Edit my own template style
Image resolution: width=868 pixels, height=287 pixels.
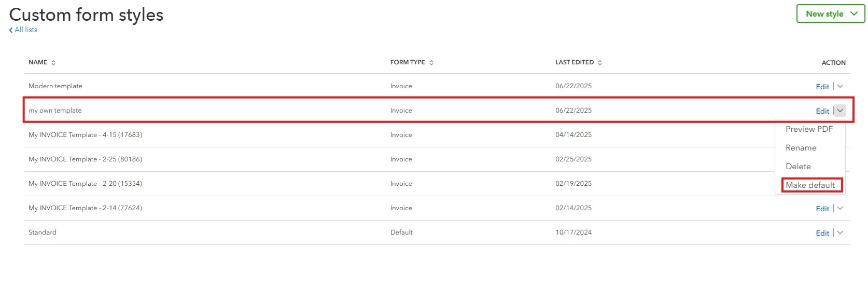coord(822,111)
